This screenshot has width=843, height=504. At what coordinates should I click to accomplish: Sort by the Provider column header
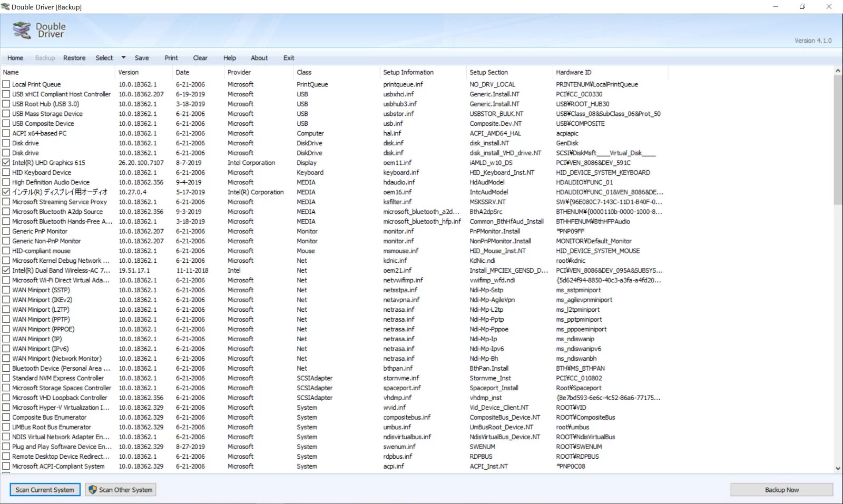coord(259,72)
